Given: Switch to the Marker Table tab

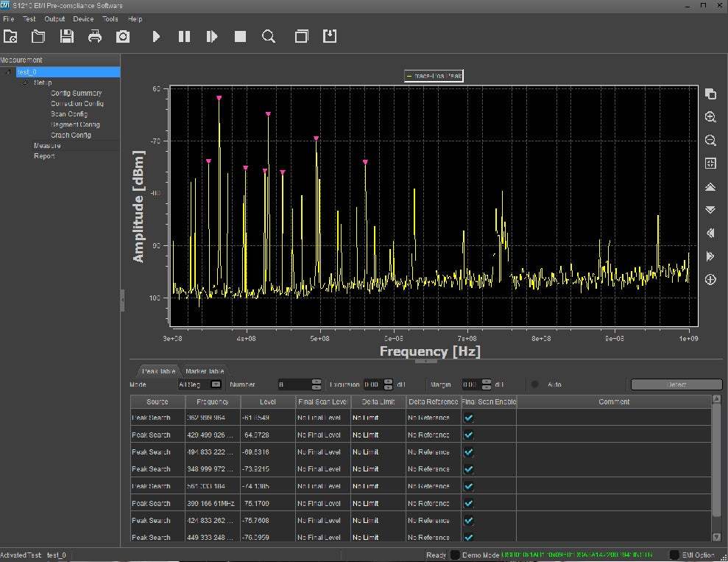Looking at the screenshot, I should pos(204,371).
